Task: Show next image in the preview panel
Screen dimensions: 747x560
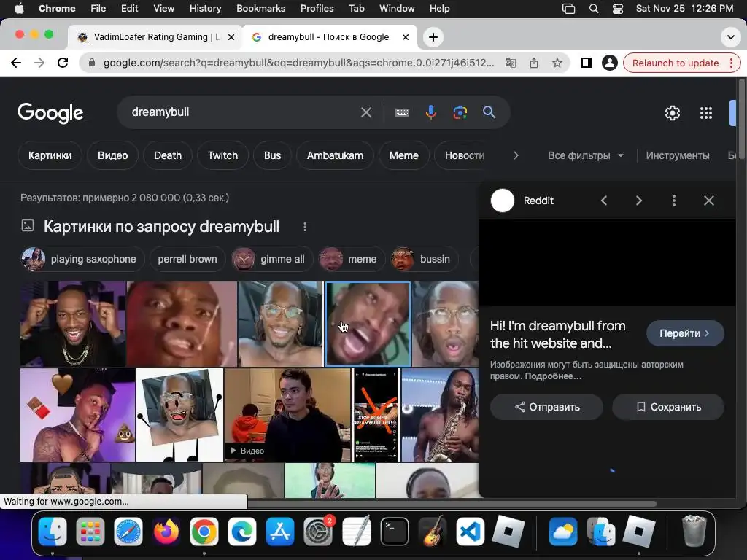Action: [639, 201]
